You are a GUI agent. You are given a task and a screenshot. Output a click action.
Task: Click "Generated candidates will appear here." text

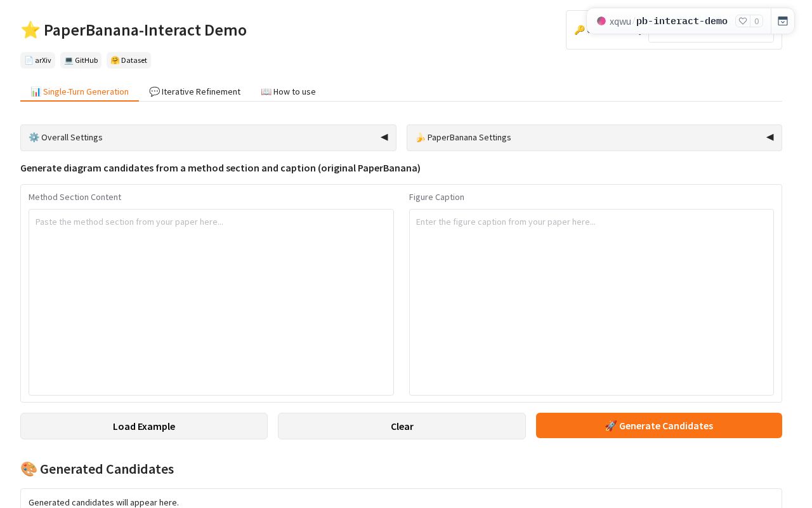pos(103,502)
